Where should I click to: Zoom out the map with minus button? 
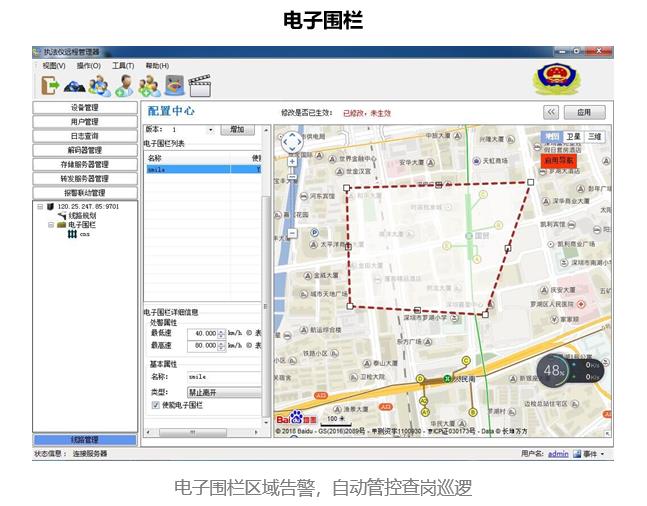point(291,233)
